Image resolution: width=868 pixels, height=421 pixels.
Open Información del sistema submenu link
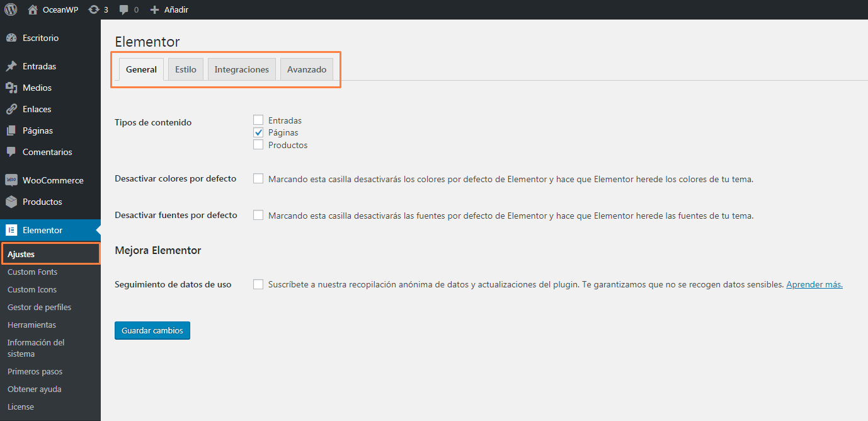click(36, 348)
